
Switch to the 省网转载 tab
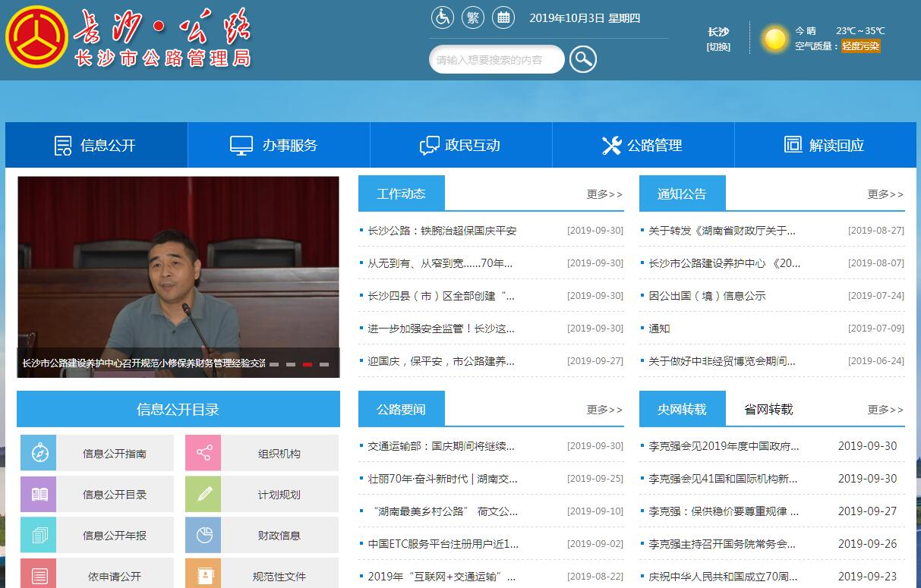point(768,409)
